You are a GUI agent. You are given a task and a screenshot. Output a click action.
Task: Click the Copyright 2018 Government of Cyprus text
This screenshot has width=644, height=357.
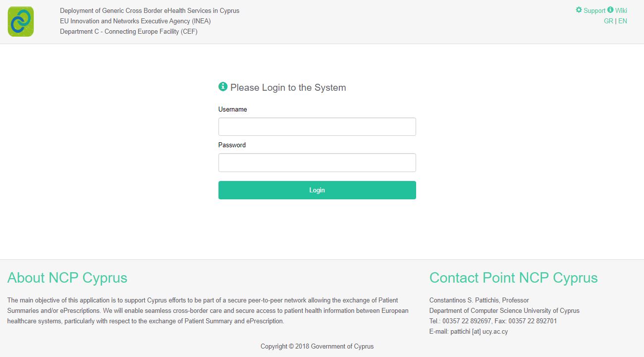point(317,346)
